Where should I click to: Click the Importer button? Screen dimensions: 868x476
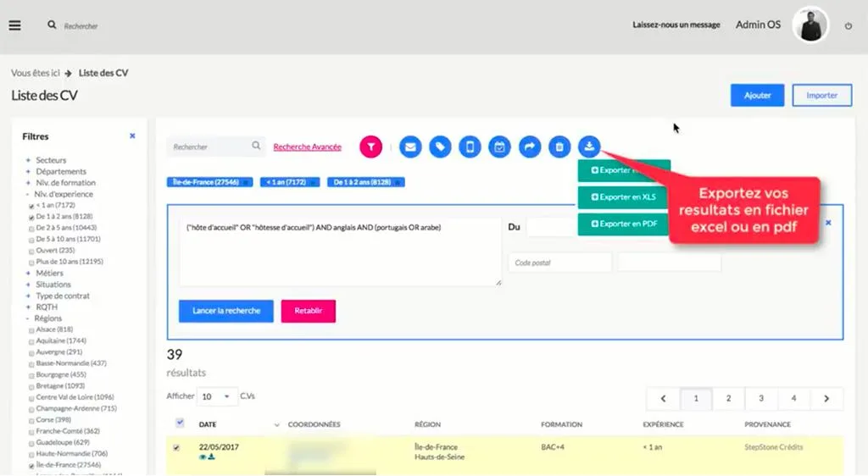tap(822, 96)
